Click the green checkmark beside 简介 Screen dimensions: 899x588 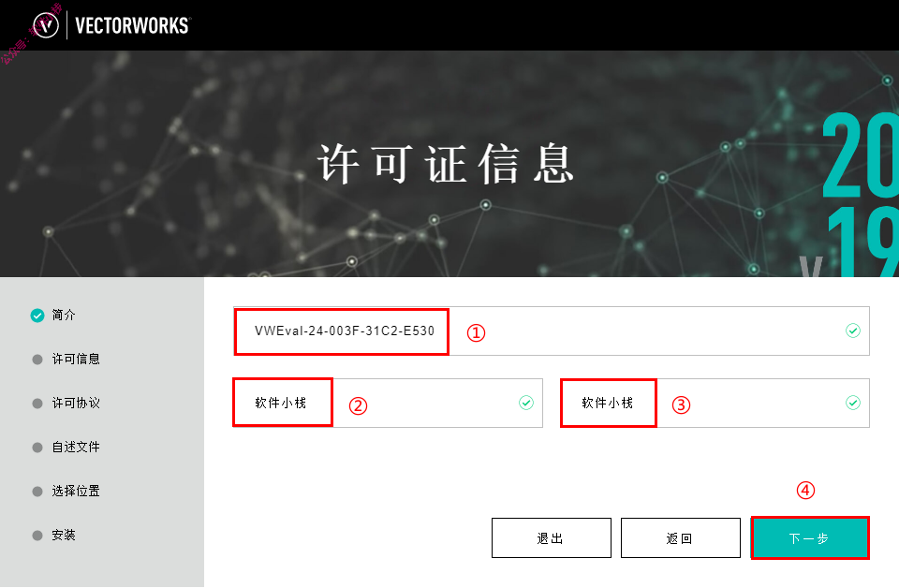37,316
